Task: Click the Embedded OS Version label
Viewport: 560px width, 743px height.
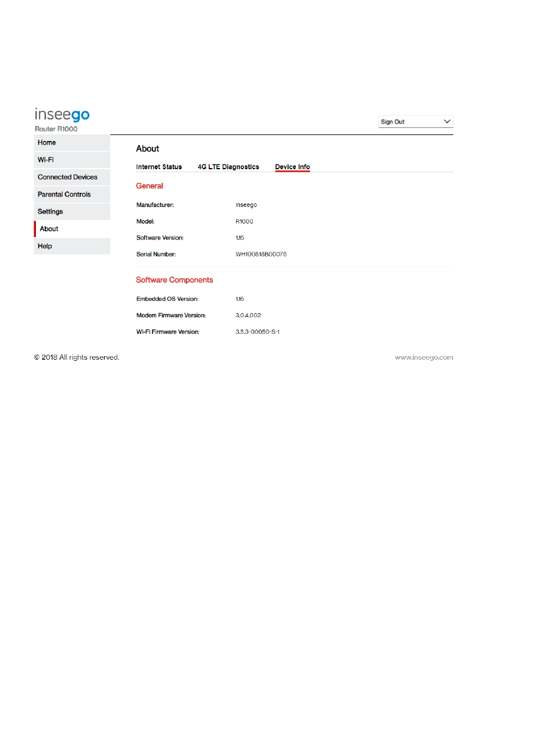Action: coord(167,299)
